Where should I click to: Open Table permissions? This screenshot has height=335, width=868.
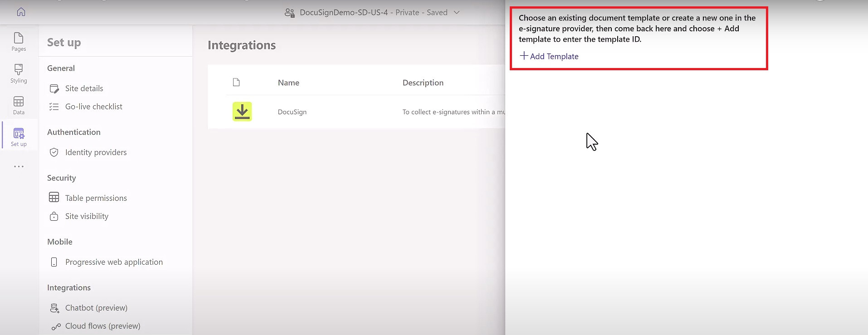(96, 198)
